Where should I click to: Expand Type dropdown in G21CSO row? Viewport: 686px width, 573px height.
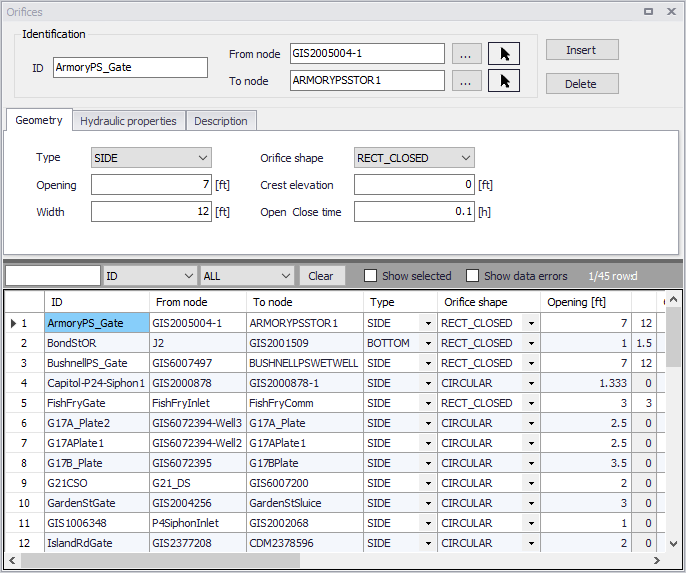[428, 483]
